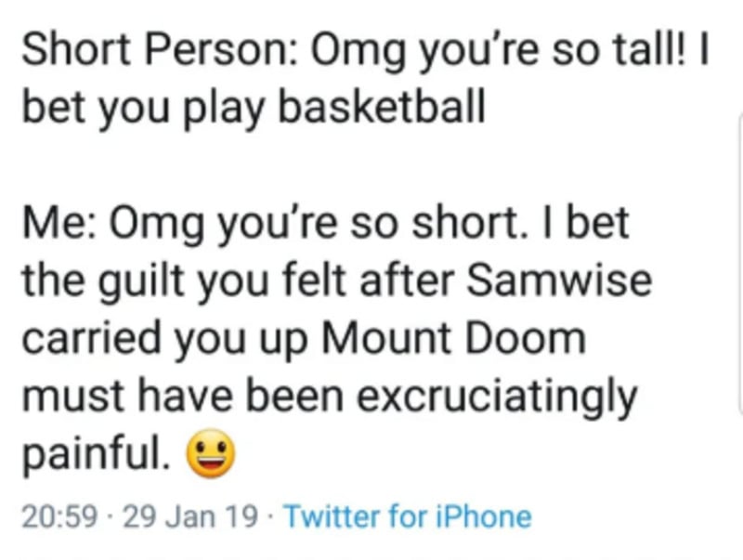Click the name 'Samwise' in the tweet
The image size is (743, 560).
[x=567, y=280]
